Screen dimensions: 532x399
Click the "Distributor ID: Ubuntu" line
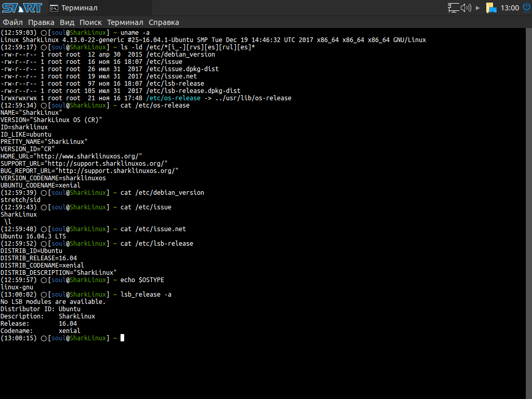click(x=41, y=309)
